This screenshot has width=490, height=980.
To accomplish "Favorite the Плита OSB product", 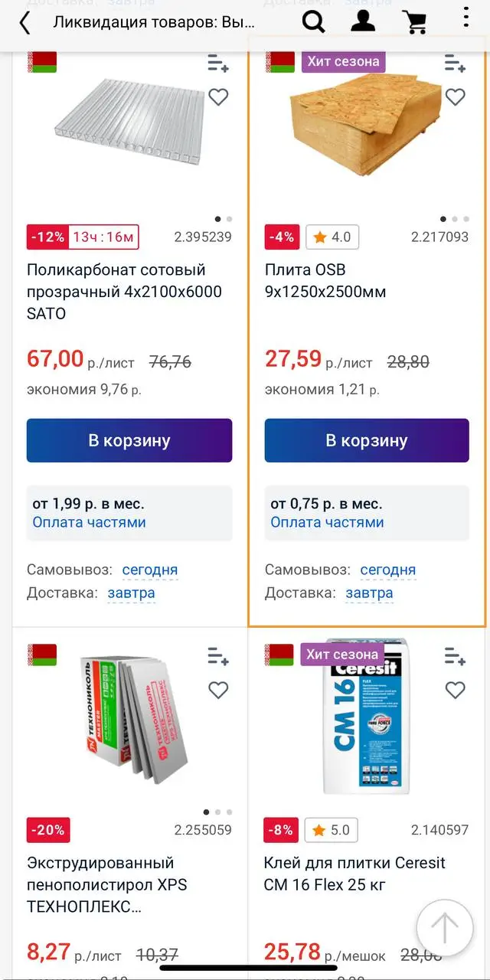I will [455, 97].
